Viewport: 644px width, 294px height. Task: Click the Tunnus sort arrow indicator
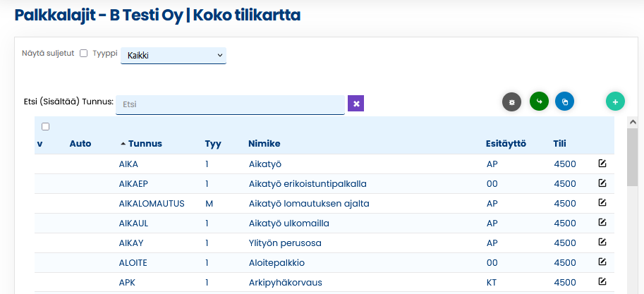click(123, 144)
